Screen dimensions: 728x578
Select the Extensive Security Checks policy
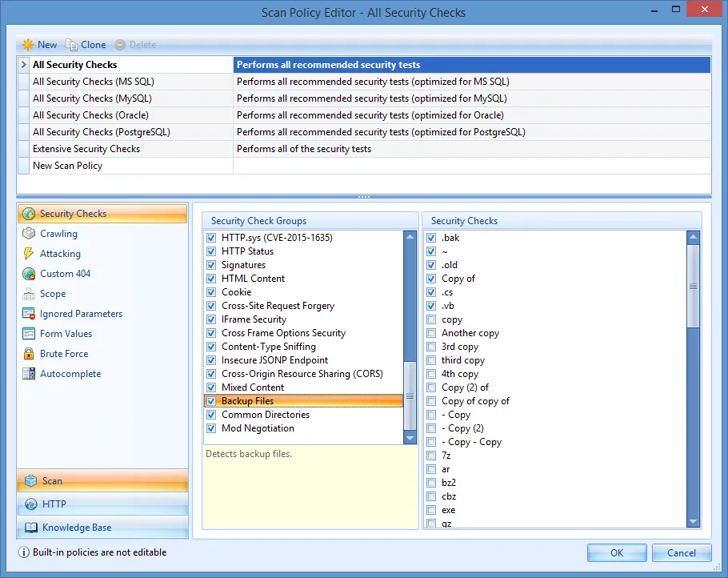point(86,149)
